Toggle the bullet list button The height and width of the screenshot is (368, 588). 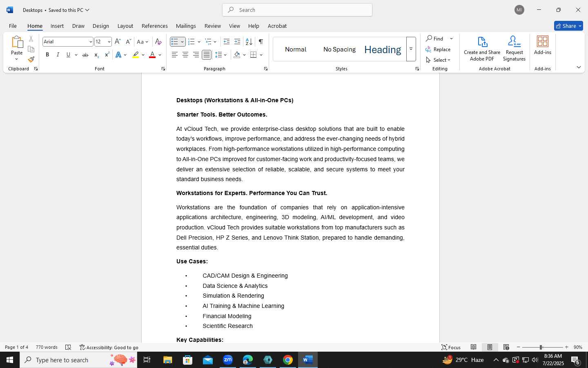click(x=175, y=42)
